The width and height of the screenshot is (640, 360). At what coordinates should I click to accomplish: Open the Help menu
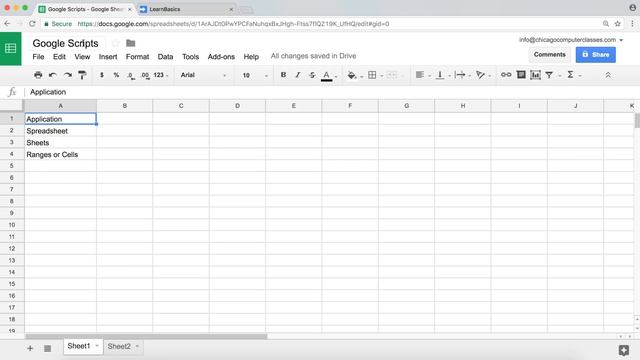251,57
